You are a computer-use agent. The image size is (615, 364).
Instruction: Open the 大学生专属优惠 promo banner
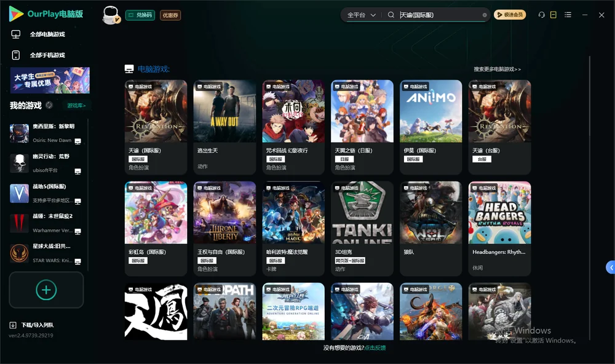pos(50,80)
